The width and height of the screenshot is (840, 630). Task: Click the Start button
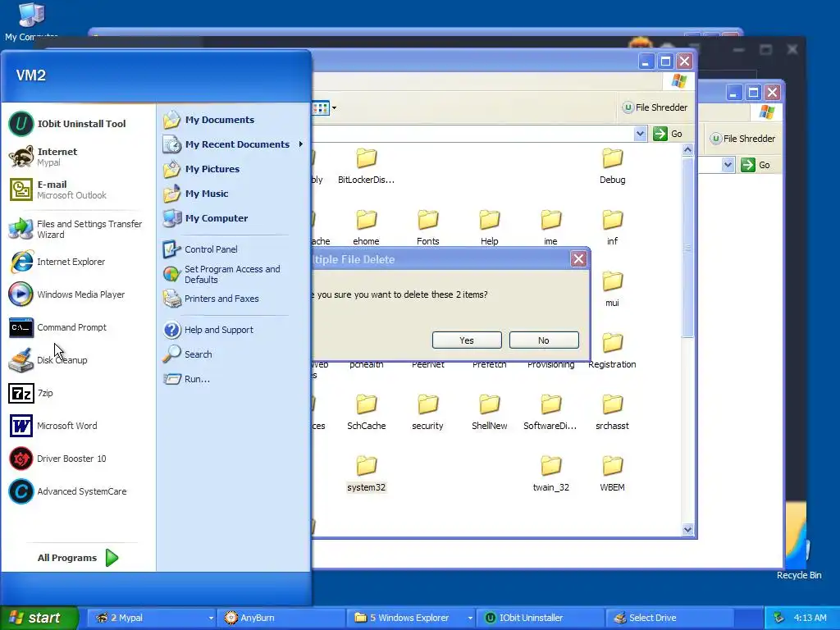point(39,618)
